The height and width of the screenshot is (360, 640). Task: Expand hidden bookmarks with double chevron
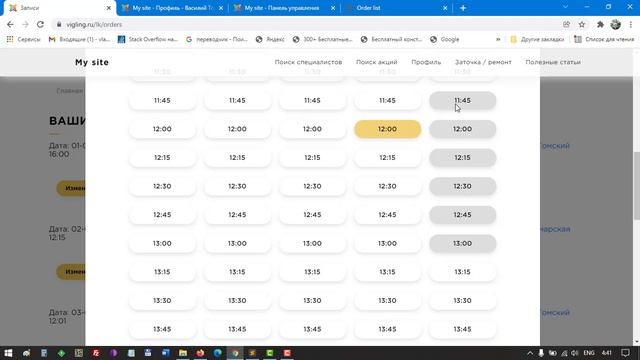pos(498,40)
